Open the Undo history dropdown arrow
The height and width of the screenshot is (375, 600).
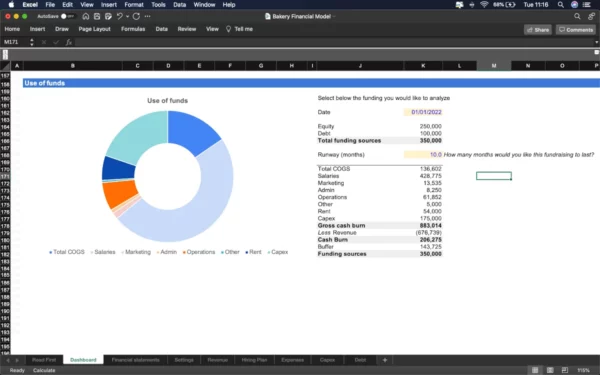[127, 16]
